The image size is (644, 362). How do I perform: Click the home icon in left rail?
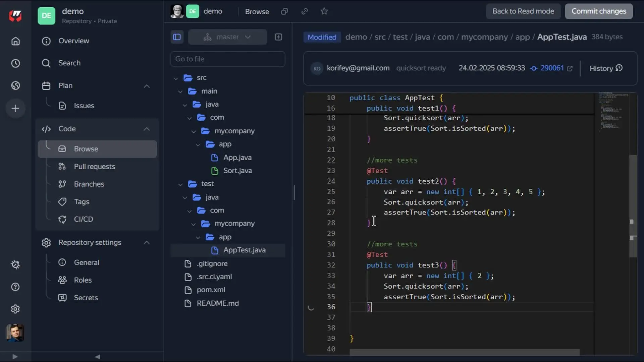pos(15,41)
